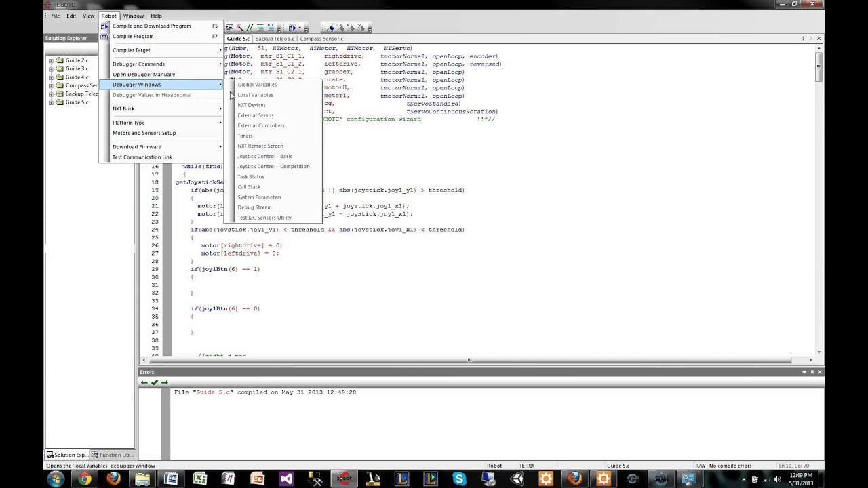Open Microsoft Word from taskbar
868x488 pixels.
171,479
